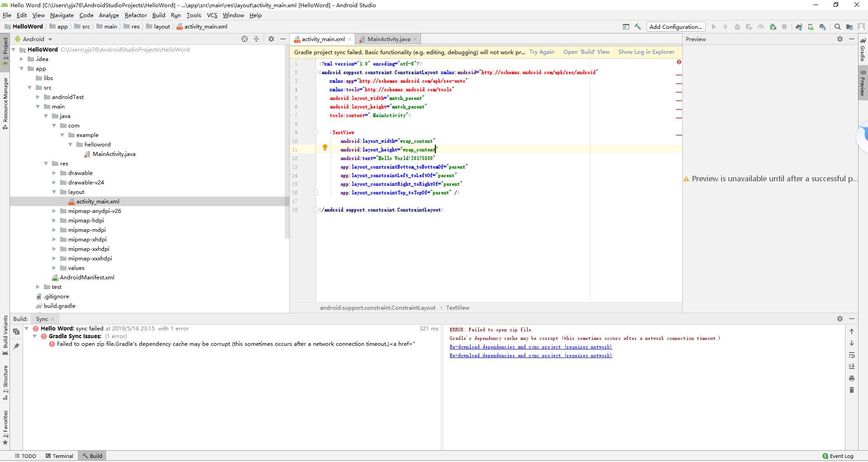The image size is (868, 462).
Task: Toggle the 1: Project side tool window
Action: coord(5,52)
